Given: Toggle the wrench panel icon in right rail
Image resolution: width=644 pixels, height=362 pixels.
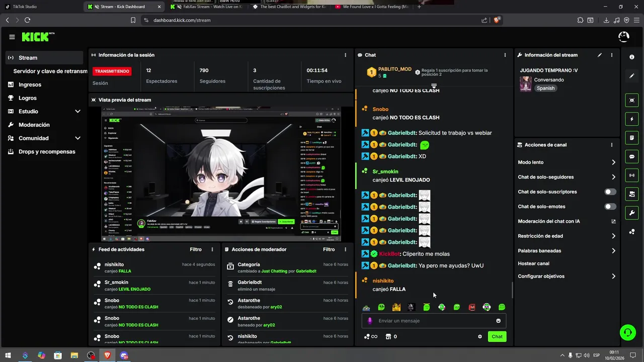Looking at the screenshot, I should point(632,213).
